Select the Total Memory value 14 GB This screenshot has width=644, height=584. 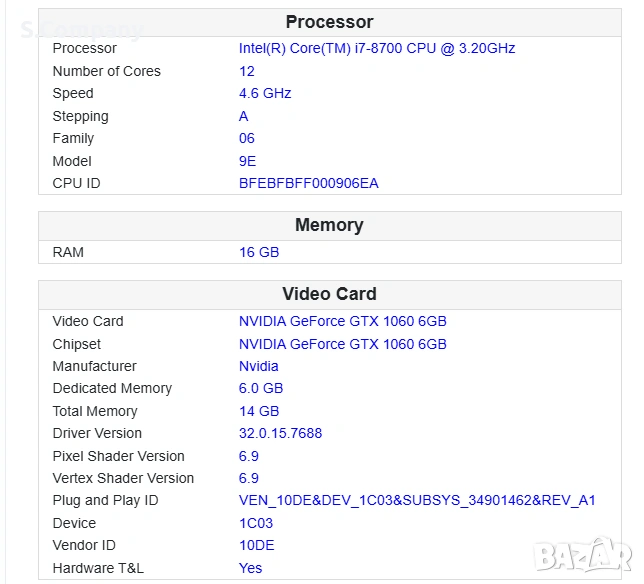click(x=259, y=411)
